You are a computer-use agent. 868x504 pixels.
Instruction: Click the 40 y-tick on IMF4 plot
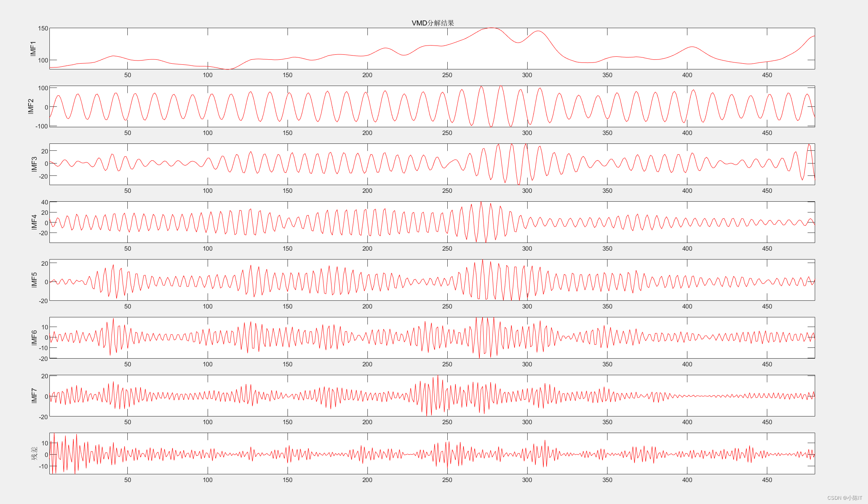tap(45, 202)
